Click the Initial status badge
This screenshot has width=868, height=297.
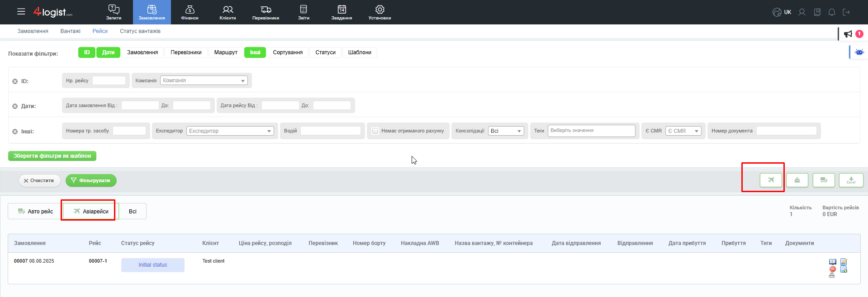click(153, 265)
